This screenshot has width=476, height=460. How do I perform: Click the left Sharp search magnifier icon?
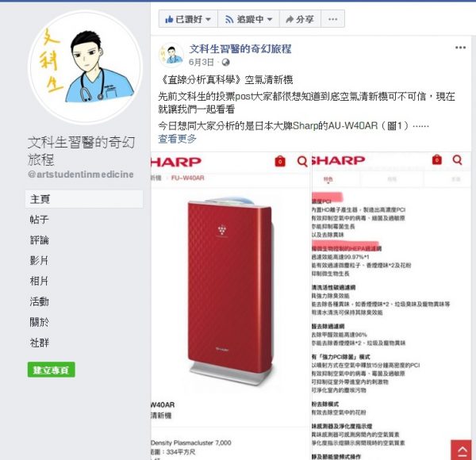[302, 161]
